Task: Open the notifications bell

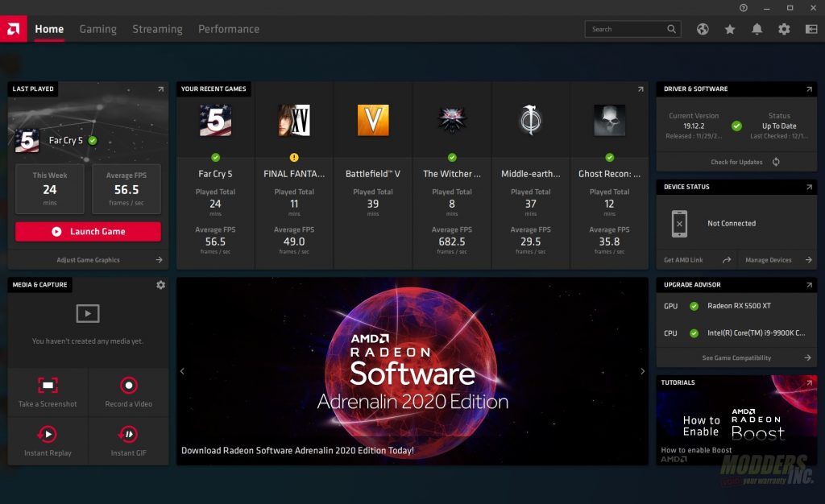Action: click(757, 29)
